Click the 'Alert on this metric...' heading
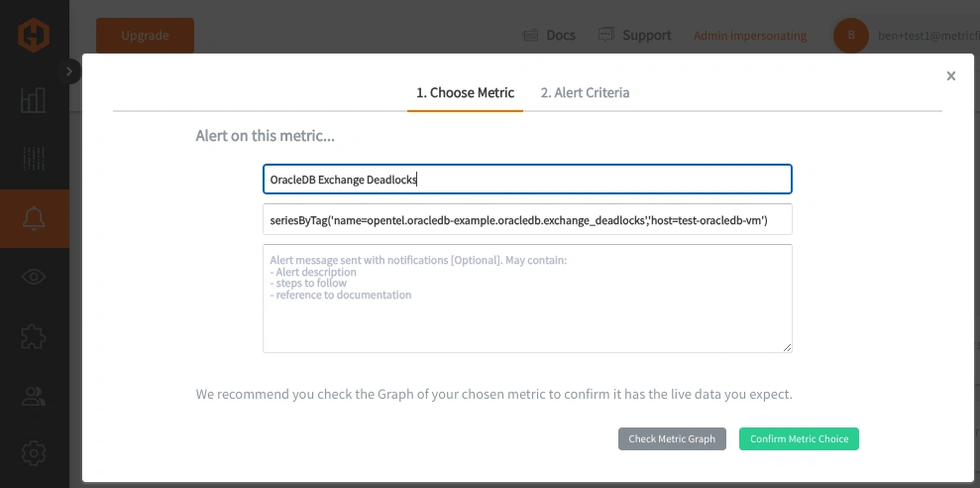 265,136
